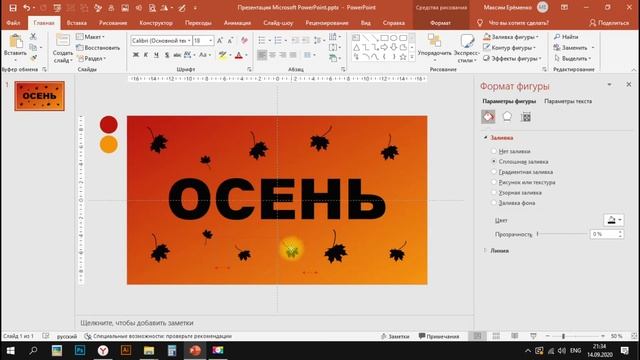The width and height of the screenshot is (640, 360).
Task: Open the File (Файл) tab
Action: coord(13,23)
